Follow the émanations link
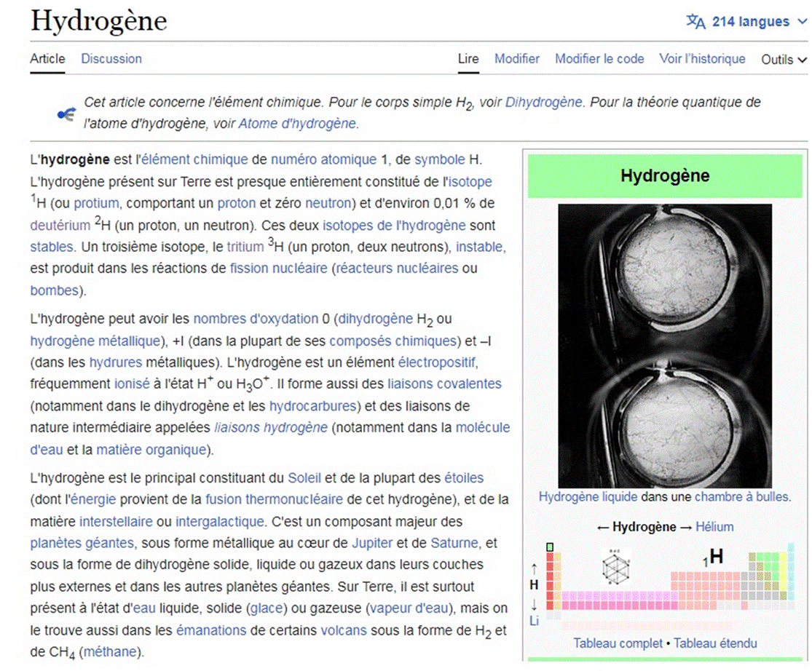This screenshot has height=671, width=812. [211, 631]
